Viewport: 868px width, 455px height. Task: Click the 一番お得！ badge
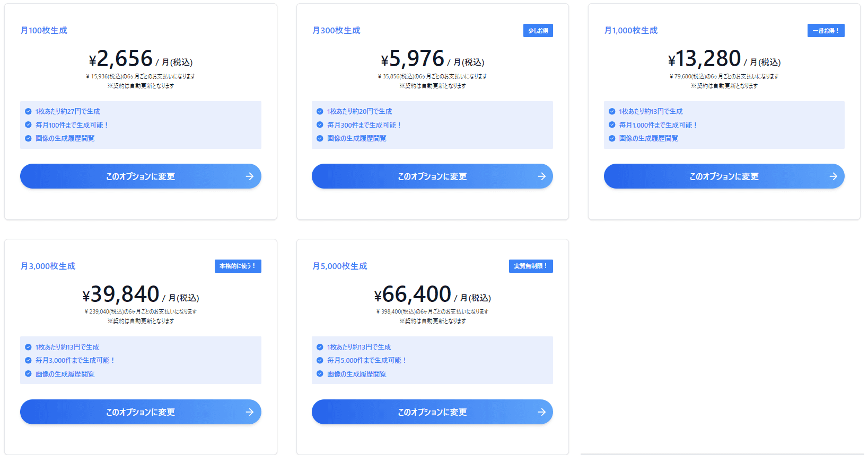click(826, 31)
